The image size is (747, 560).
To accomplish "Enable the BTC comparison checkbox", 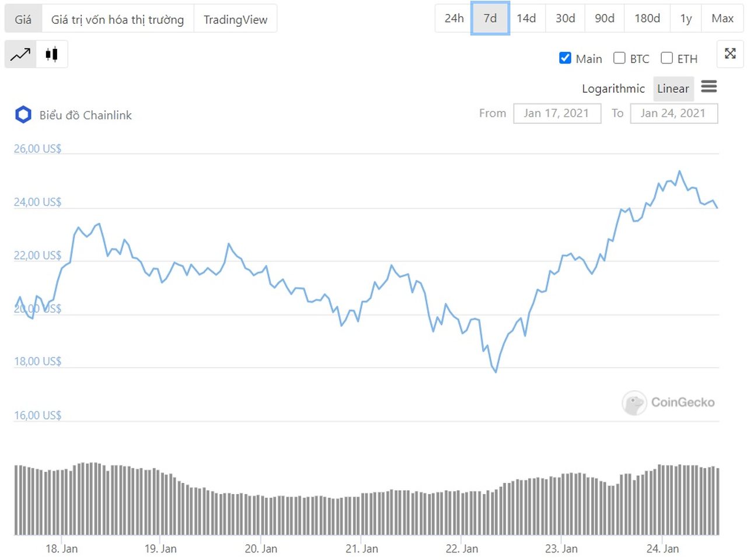I will [619, 58].
